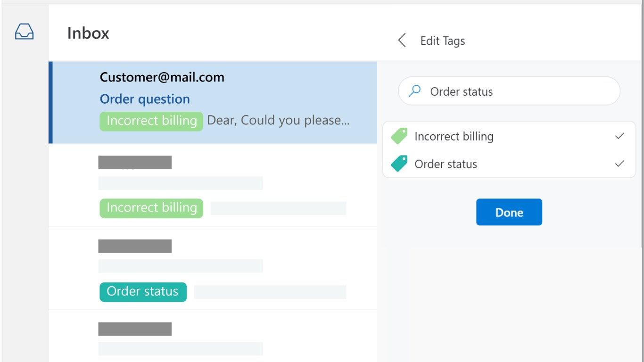Uncheck the Incorrect billing checkmark
The width and height of the screenshot is (644, 362).
(x=619, y=136)
